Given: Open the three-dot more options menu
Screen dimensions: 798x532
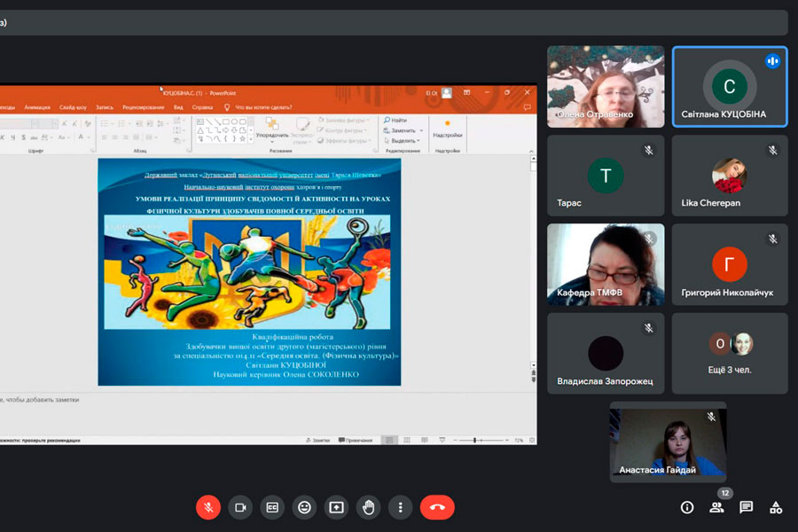Looking at the screenshot, I should point(400,507).
